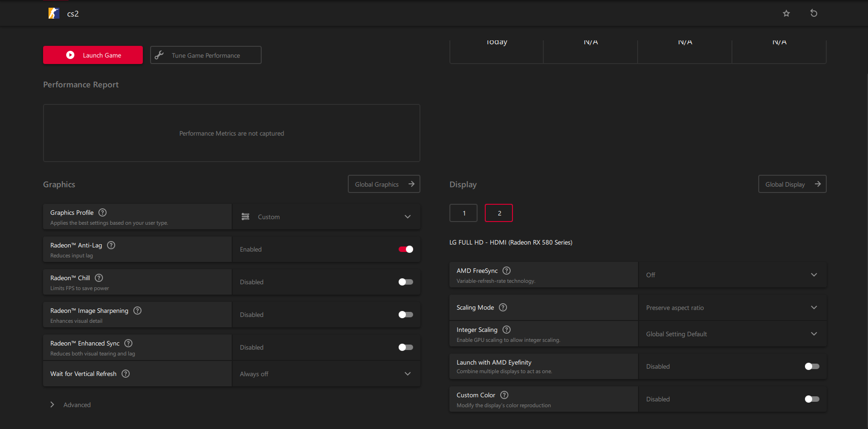Toggle Radeon Anti-Lag off
The width and height of the screenshot is (868, 429).
[406, 249]
